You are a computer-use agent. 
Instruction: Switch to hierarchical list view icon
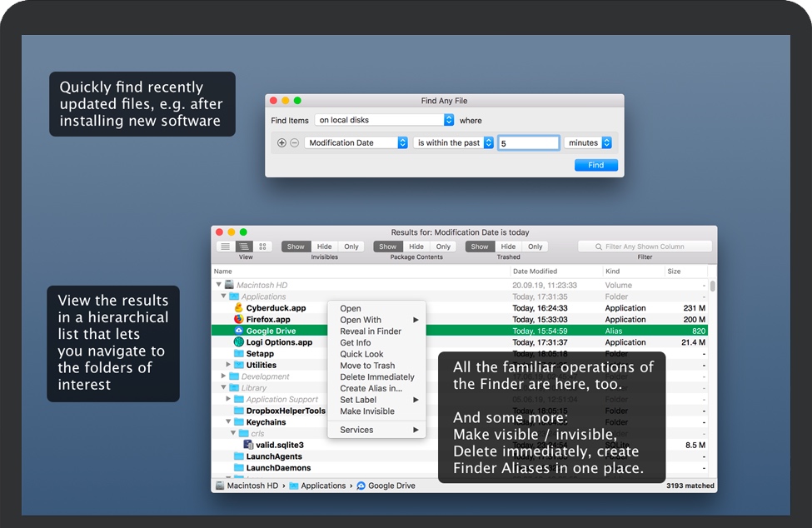point(244,247)
